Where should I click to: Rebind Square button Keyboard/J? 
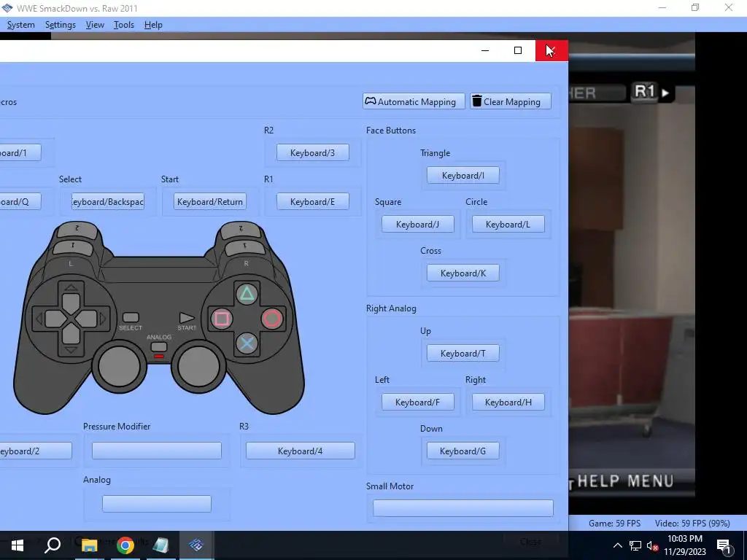click(x=418, y=225)
